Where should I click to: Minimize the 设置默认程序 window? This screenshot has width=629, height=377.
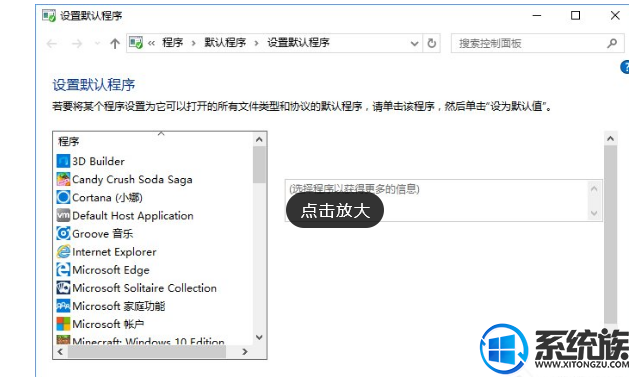(537, 16)
